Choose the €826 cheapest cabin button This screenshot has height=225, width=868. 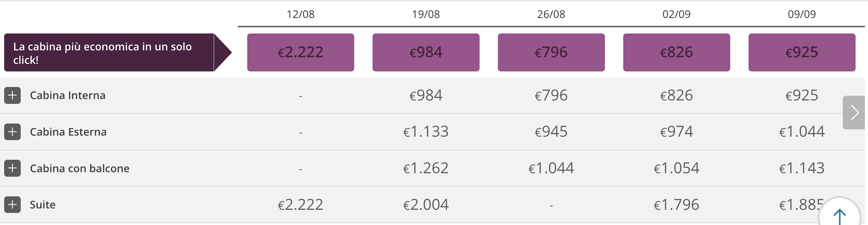[x=677, y=52]
